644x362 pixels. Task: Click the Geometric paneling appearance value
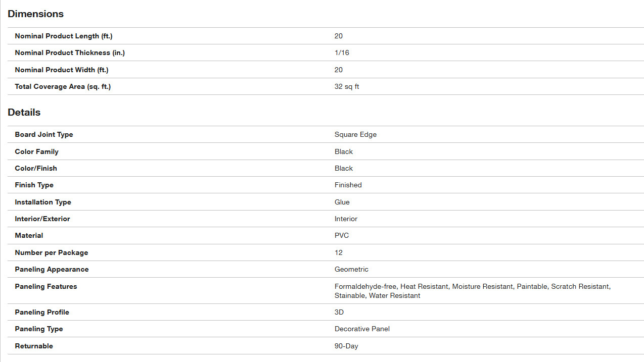click(x=351, y=270)
